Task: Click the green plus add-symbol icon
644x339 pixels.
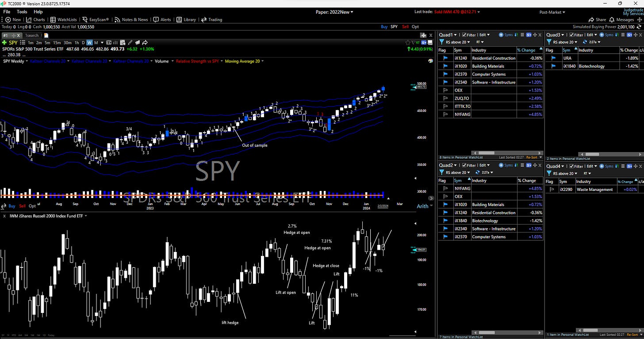Action: tap(4, 42)
